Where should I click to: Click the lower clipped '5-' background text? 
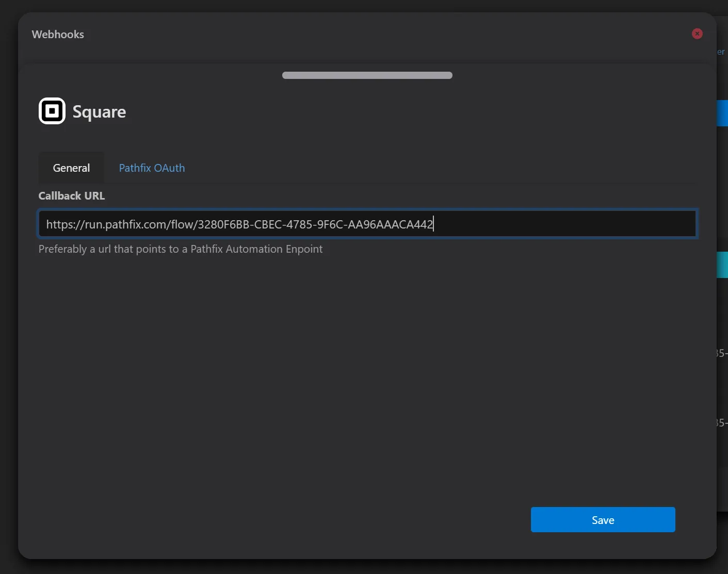[x=721, y=423]
